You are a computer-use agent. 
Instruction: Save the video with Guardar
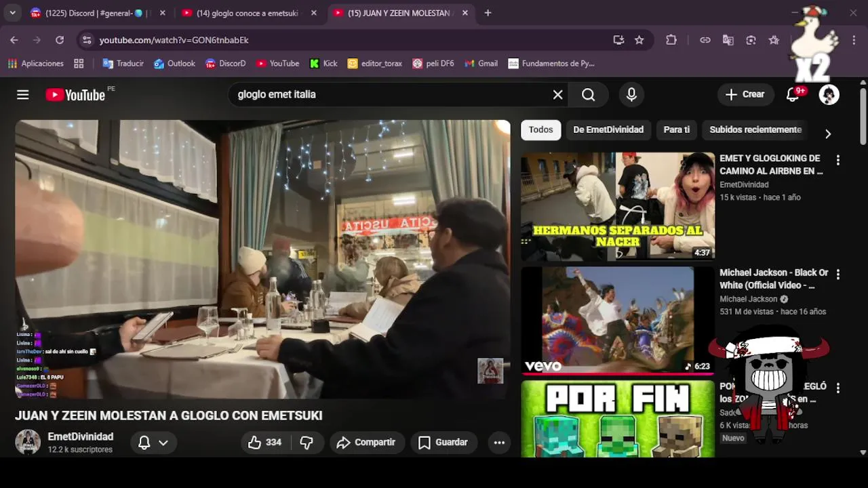point(443,443)
